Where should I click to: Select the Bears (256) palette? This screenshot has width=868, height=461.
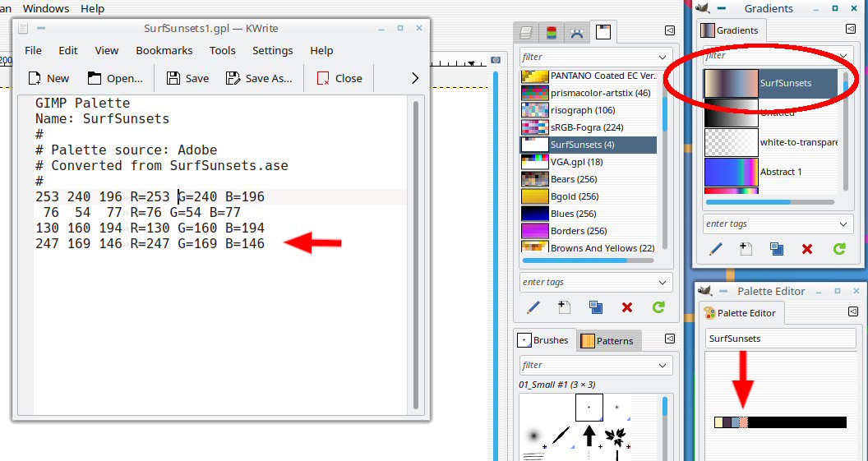[589, 179]
